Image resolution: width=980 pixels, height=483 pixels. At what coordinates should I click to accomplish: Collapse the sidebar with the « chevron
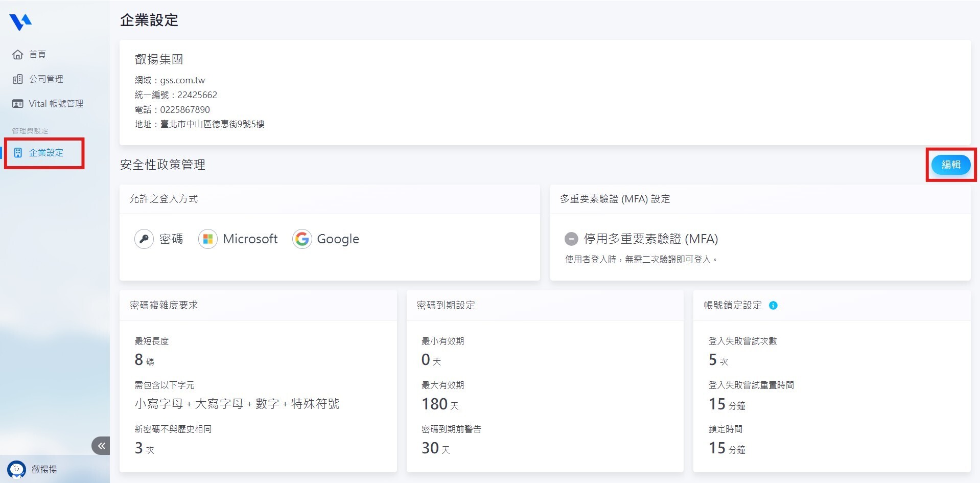[x=101, y=445]
